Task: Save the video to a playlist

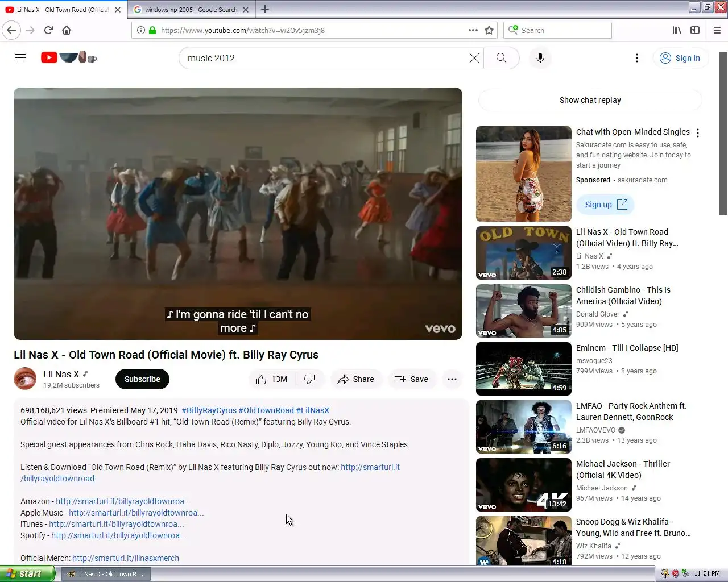Action: (x=412, y=379)
